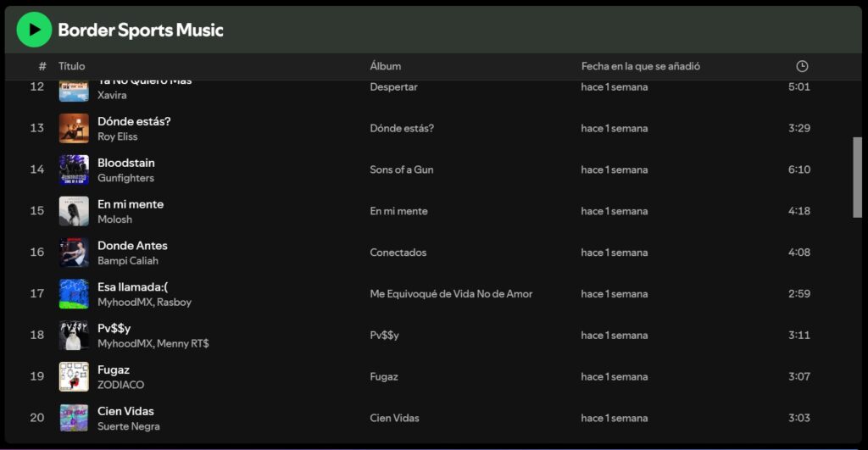Open artist Bampi Caliah

pyautogui.click(x=128, y=261)
